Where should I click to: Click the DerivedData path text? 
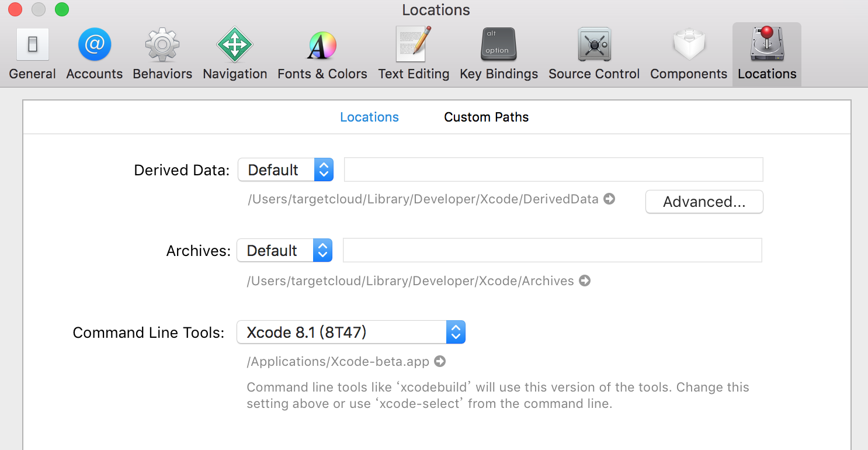click(x=423, y=199)
